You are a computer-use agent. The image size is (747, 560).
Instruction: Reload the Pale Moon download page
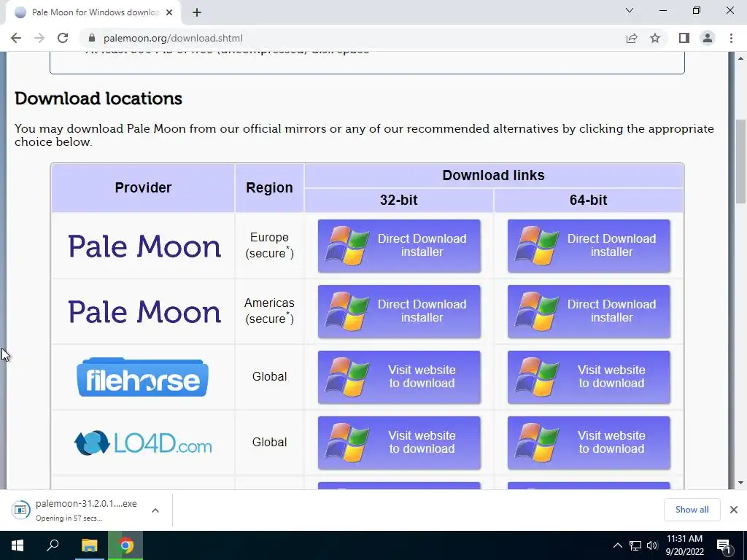63,38
